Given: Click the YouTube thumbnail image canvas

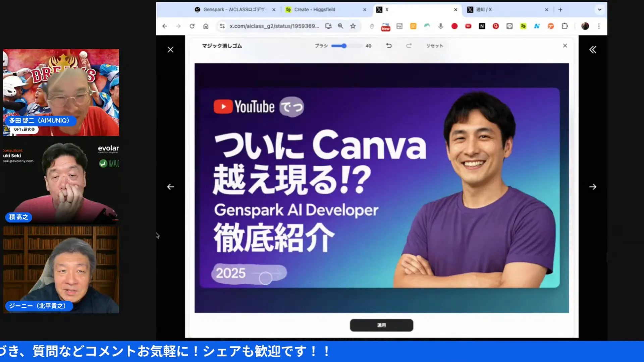Looking at the screenshot, I should 382,188.
